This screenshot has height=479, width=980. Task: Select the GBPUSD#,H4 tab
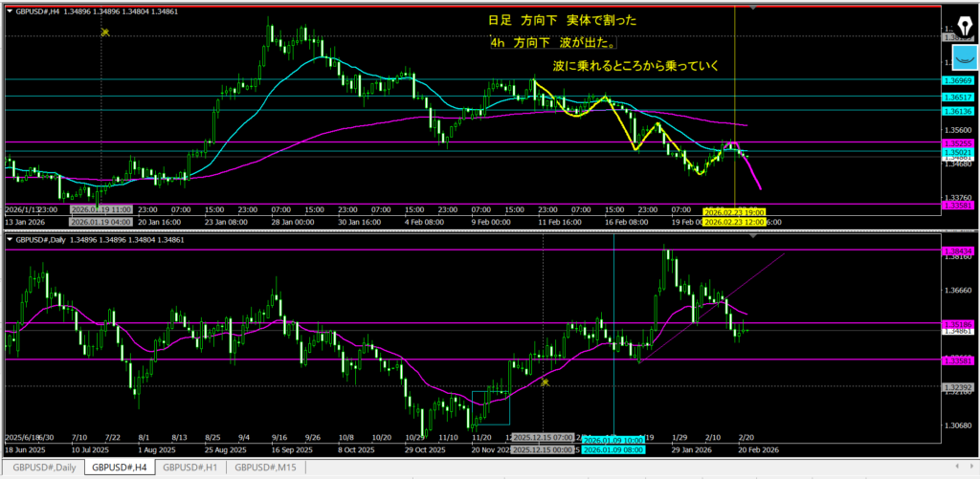tap(118, 468)
